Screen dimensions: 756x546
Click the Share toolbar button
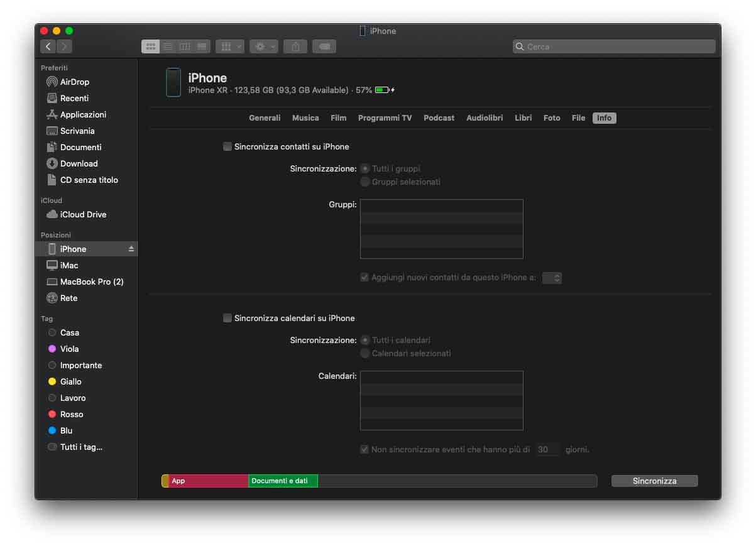[295, 46]
